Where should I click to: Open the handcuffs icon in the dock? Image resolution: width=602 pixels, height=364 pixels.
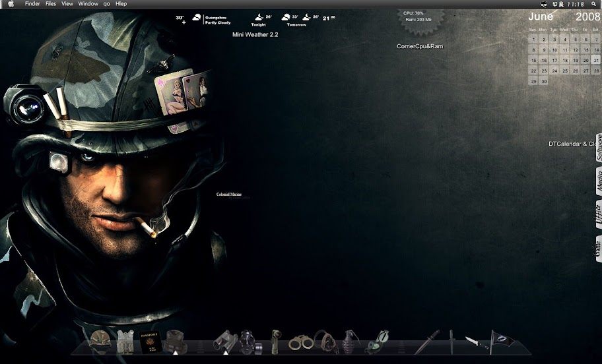300,342
